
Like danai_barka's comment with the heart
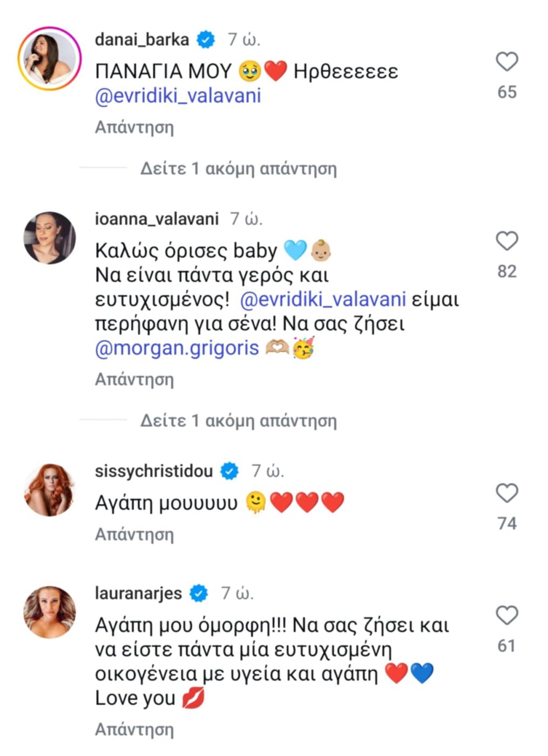(506, 62)
